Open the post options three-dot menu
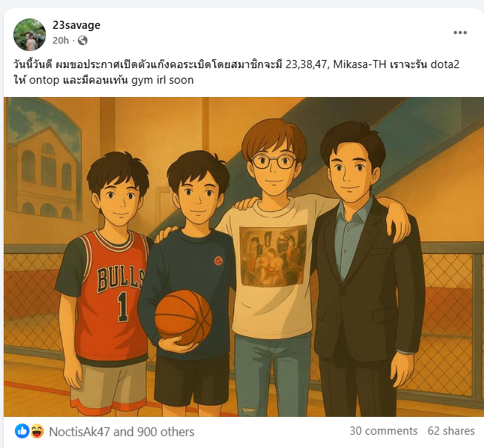Screen dimensions: 484x448 tap(460, 33)
